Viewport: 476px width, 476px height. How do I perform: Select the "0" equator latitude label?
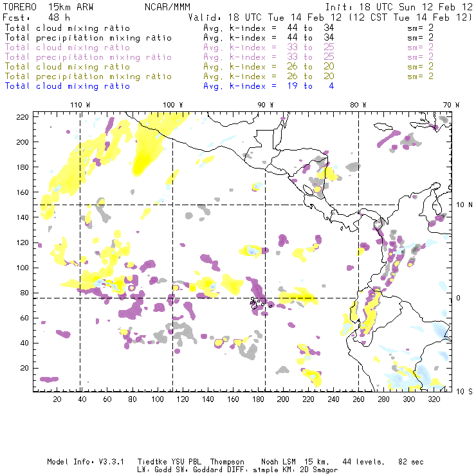point(459,298)
